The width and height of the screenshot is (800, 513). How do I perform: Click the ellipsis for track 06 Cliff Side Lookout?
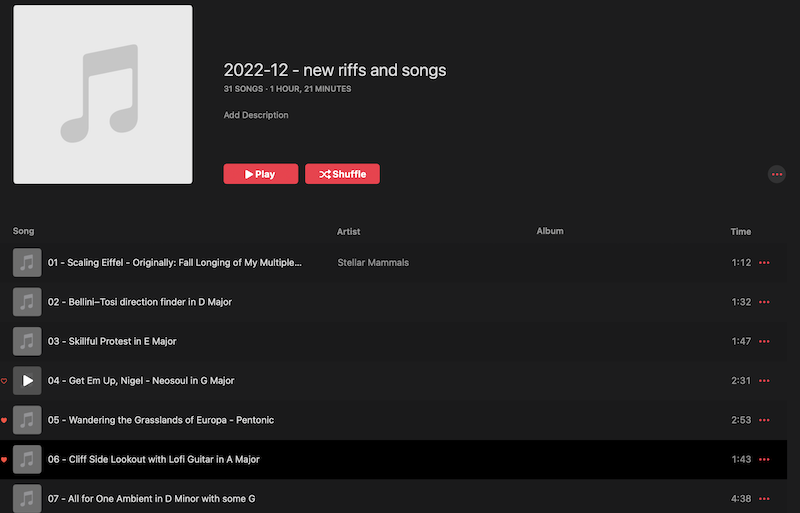[765, 460]
